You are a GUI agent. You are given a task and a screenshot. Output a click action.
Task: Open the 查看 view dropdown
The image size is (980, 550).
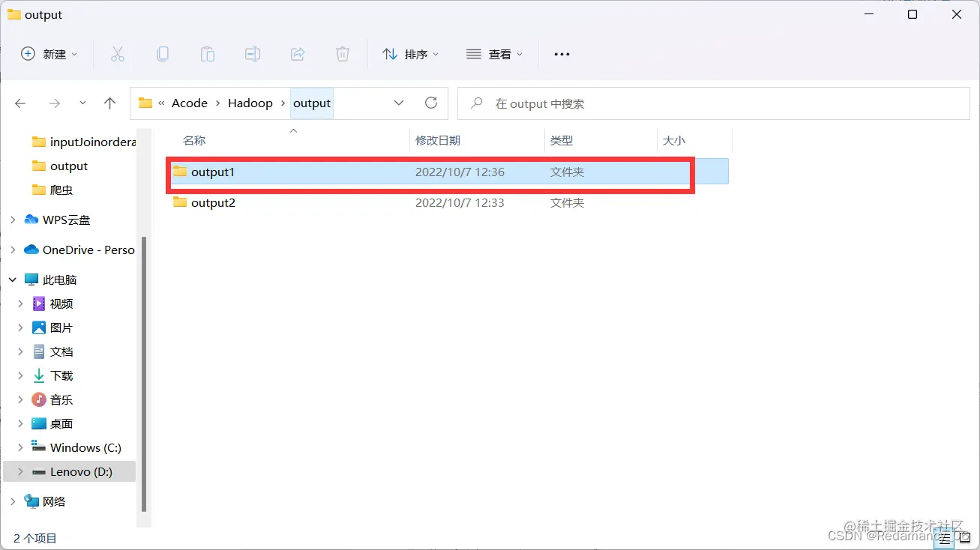[494, 54]
